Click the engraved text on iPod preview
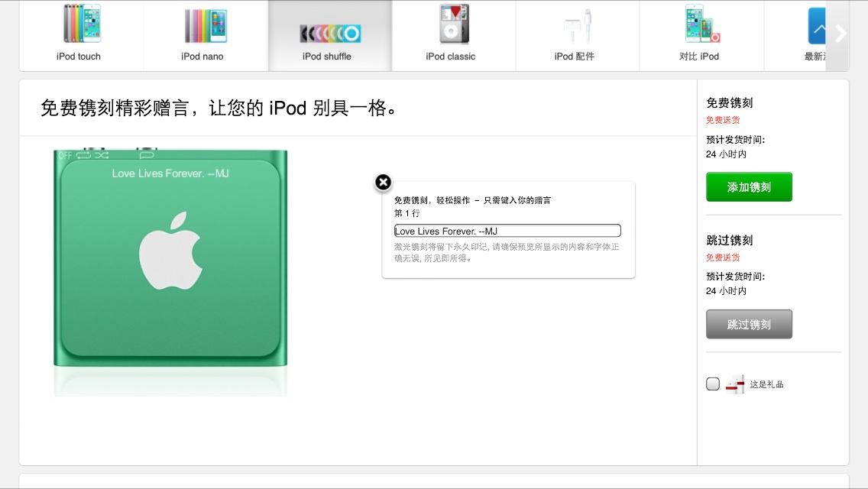Screen dimensions: 868x489 click(170, 173)
